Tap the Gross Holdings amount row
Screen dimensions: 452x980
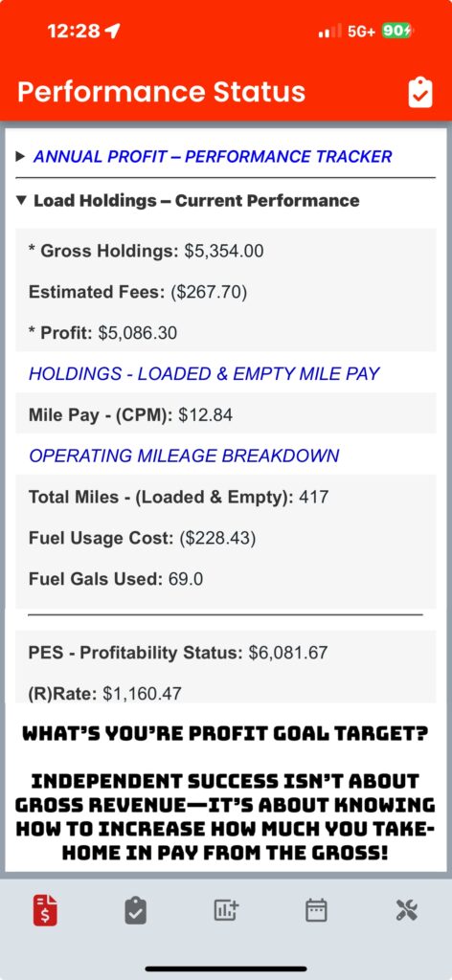coord(226,251)
